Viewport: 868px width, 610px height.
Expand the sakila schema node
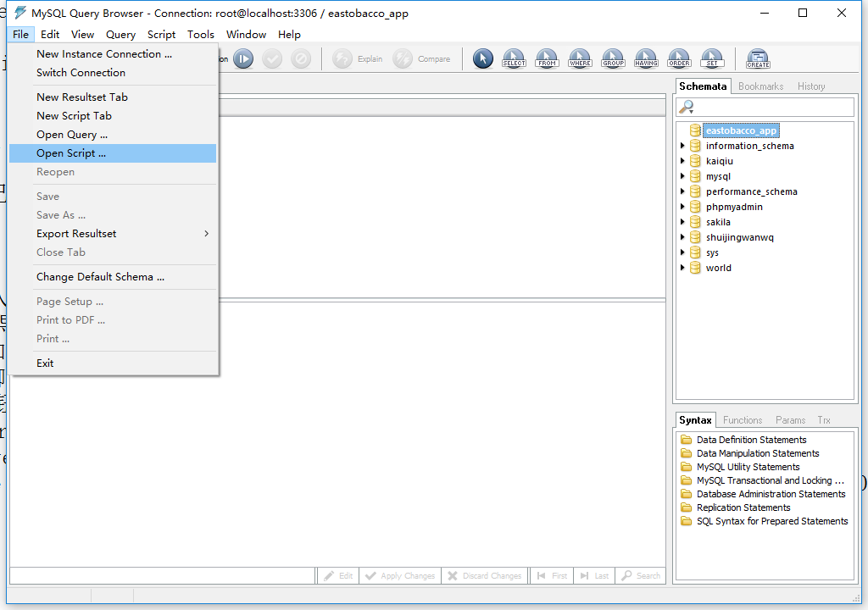click(683, 222)
